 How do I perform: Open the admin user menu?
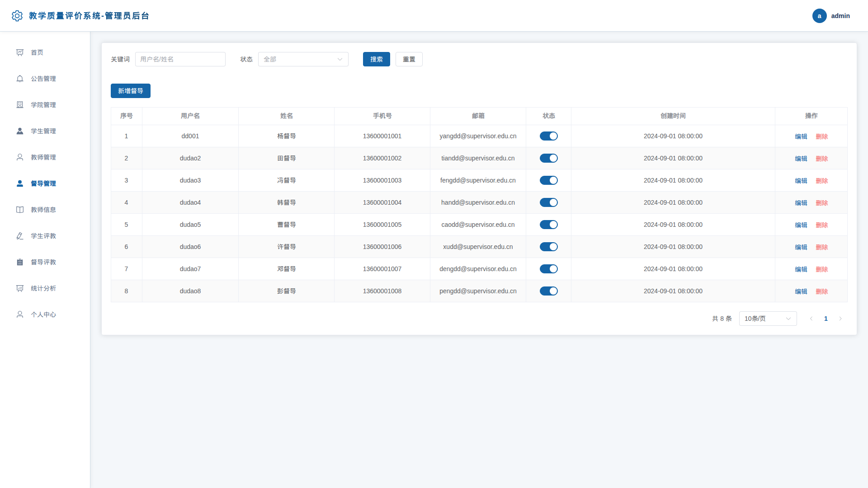[x=831, y=16]
